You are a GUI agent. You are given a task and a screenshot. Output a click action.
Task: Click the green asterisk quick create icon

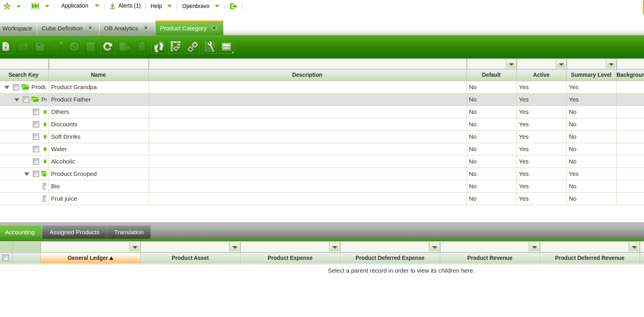pos(7,6)
